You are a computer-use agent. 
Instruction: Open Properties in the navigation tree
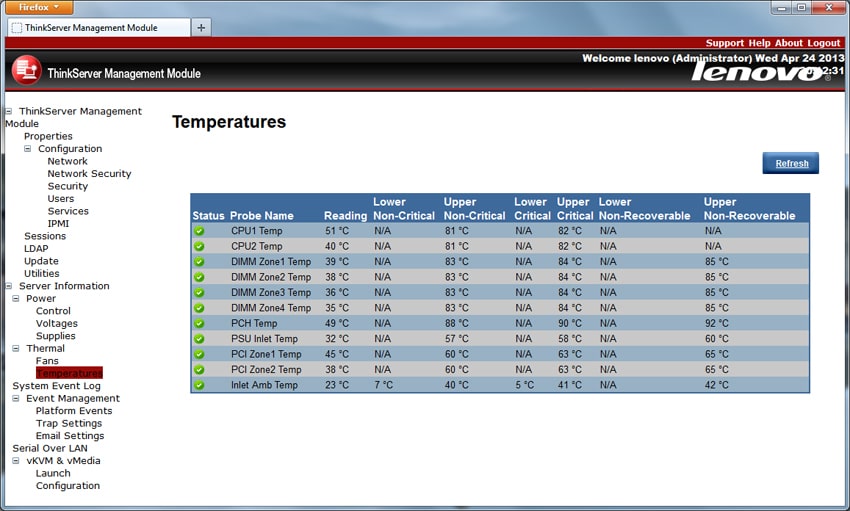(x=48, y=136)
